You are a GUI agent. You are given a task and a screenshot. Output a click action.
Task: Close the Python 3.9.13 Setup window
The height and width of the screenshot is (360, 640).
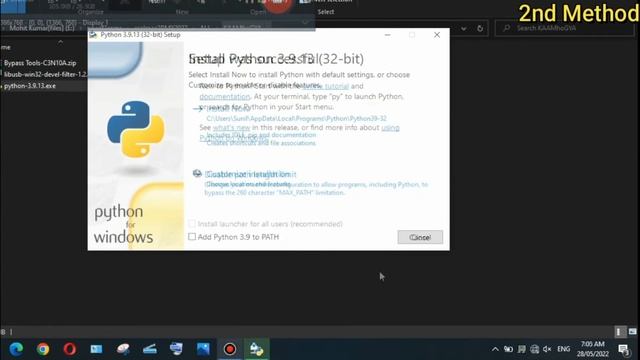pyautogui.click(x=437, y=35)
